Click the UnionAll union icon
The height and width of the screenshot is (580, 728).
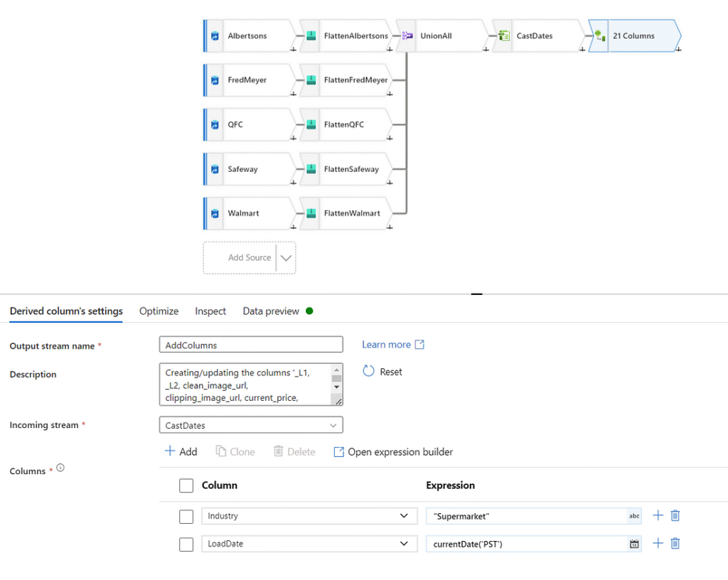pyautogui.click(x=407, y=36)
